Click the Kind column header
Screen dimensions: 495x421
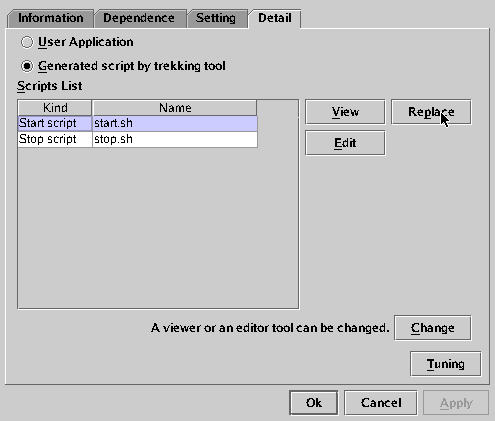click(55, 108)
